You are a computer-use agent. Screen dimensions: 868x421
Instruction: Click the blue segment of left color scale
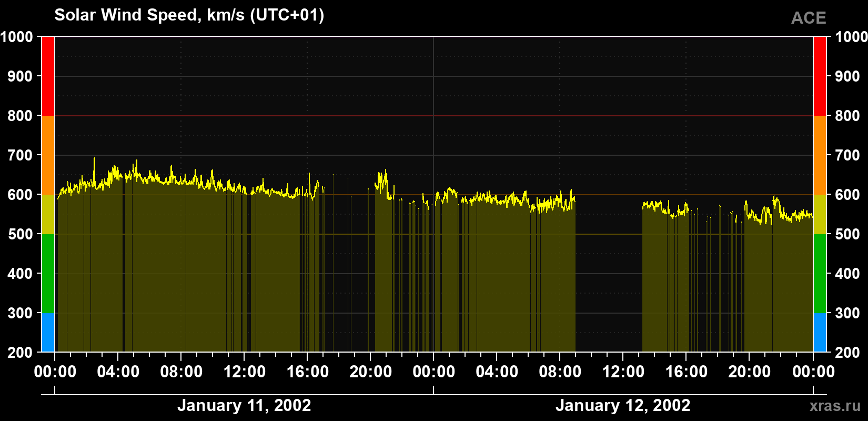coord(48,333)
